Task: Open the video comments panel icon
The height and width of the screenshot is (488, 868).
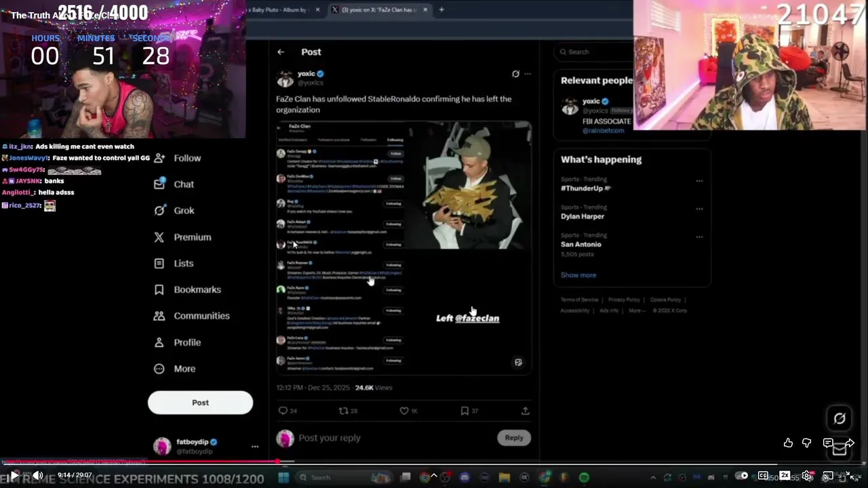Action: 827,443
